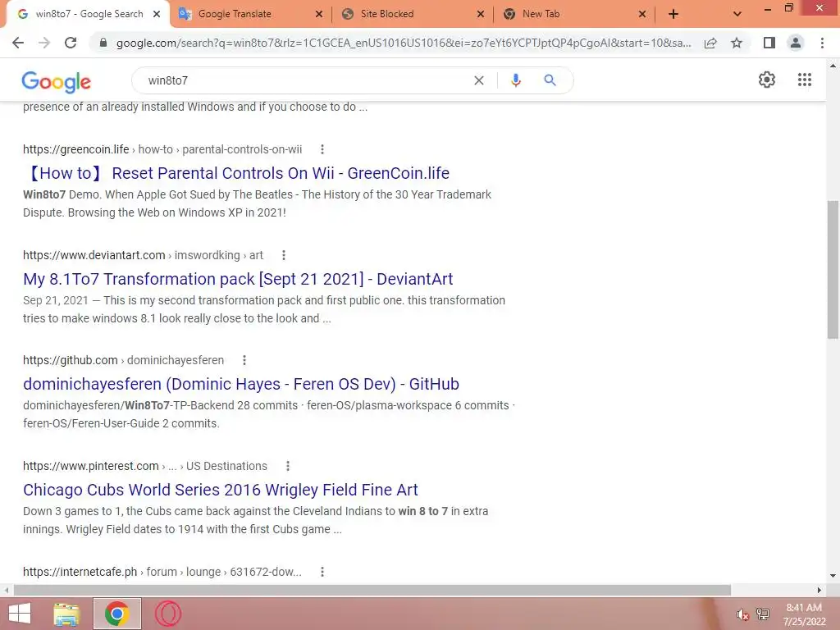
Task: Click the forward navigation arrow
Action: [x=44, y=43]
